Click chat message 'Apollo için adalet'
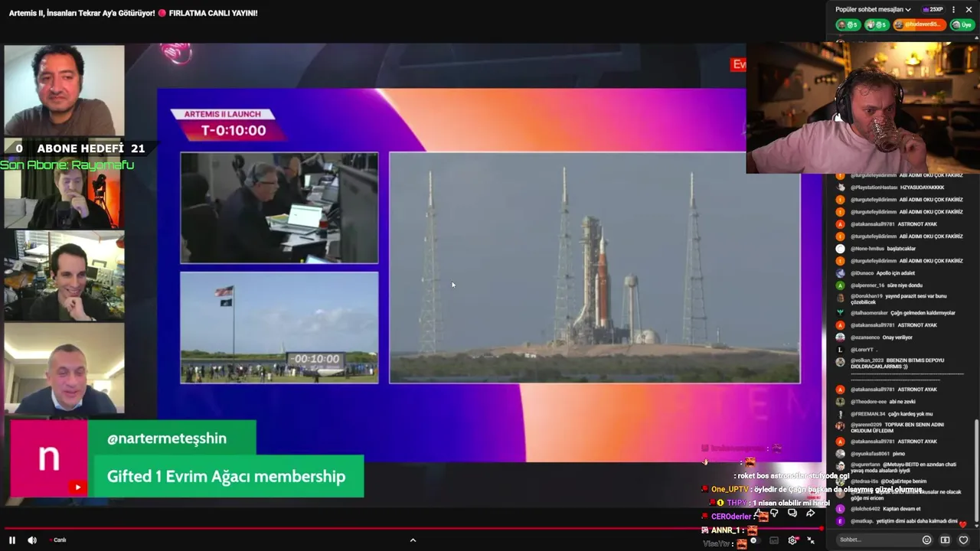The width and height of the screenshot is (980, 551). click(x=897, y=273)
